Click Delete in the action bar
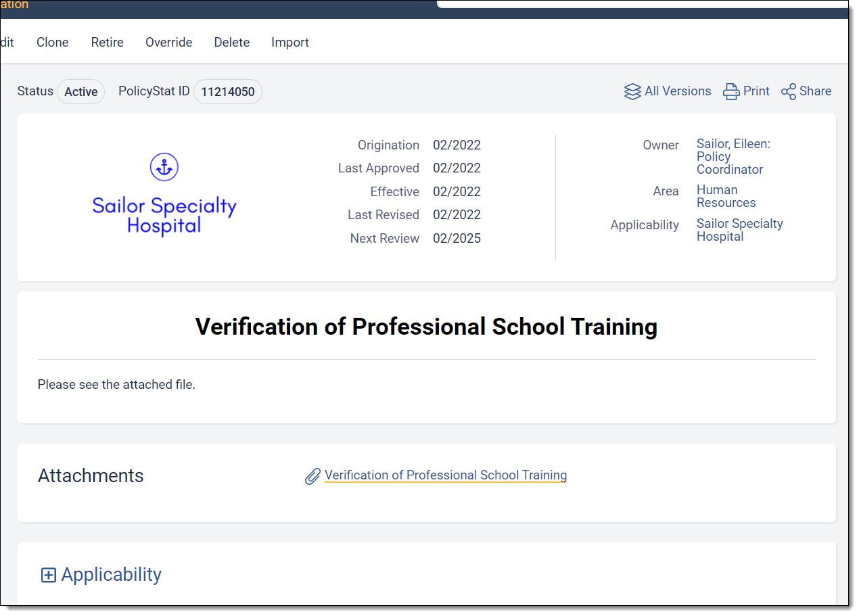The height and width of the screenshot is (616, 859). [x=232, y=42]
